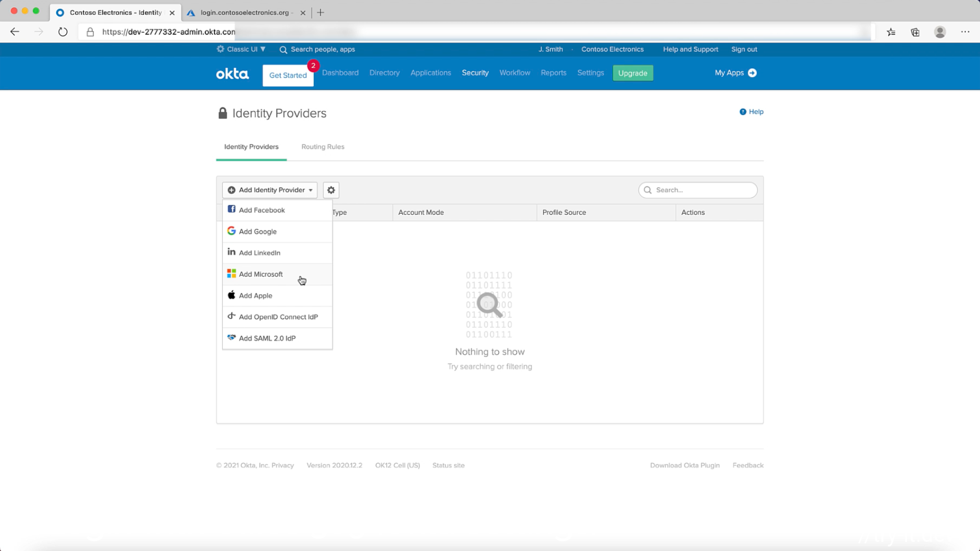This screenshot has height=551, width=980.
Task: Click the browser collections icon
Action: [915, 32]
